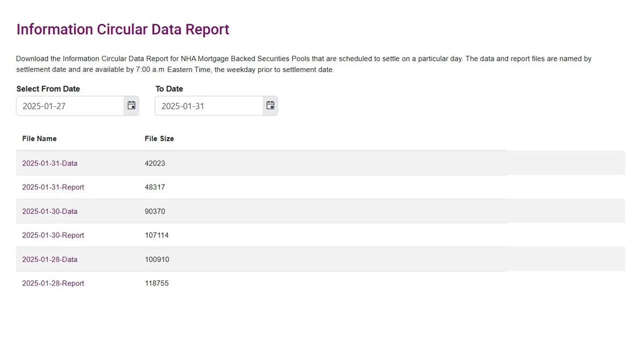The width and height of the screenshot is (644, 363).
Task: Click the file size value 42023
Action: [x=155, y=163]
